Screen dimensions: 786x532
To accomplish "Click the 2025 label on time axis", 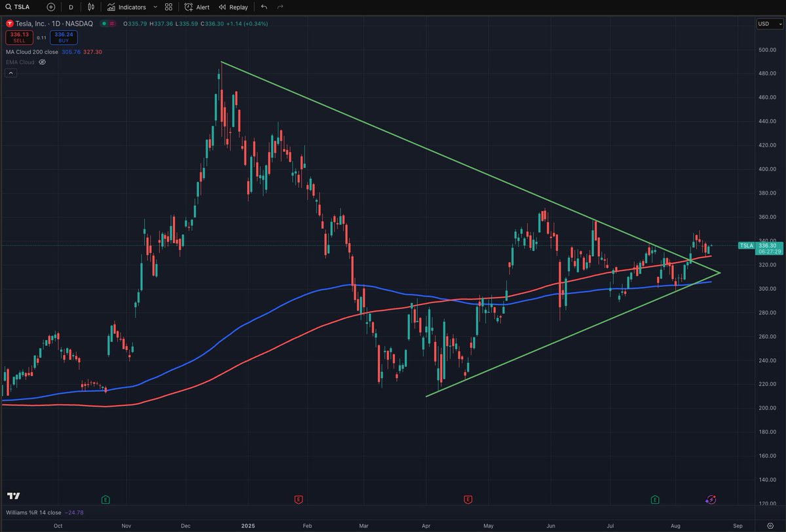I will [x=248, y=525].
